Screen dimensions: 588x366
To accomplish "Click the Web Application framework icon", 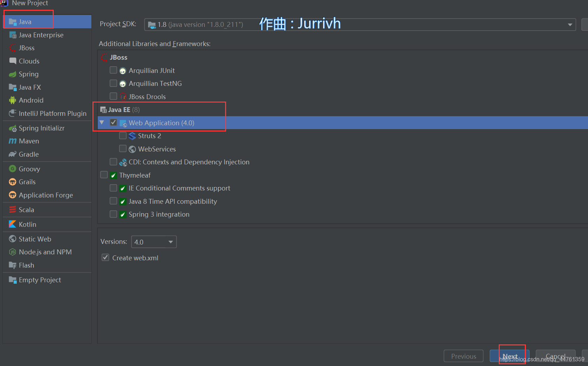I will point(123,123).
